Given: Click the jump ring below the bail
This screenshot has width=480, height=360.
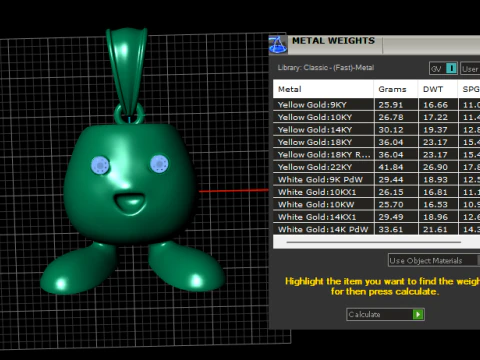Looking at the screenshot, I should 129,114.
